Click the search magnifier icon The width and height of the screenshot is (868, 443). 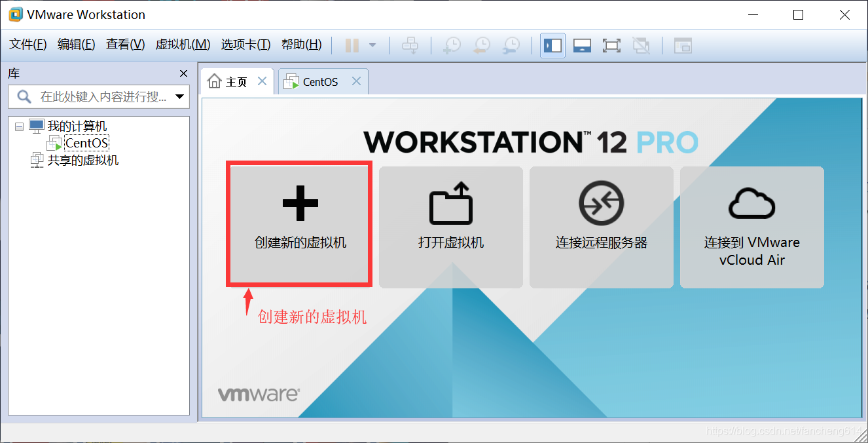pyautogui.click(x=24, y=97)
